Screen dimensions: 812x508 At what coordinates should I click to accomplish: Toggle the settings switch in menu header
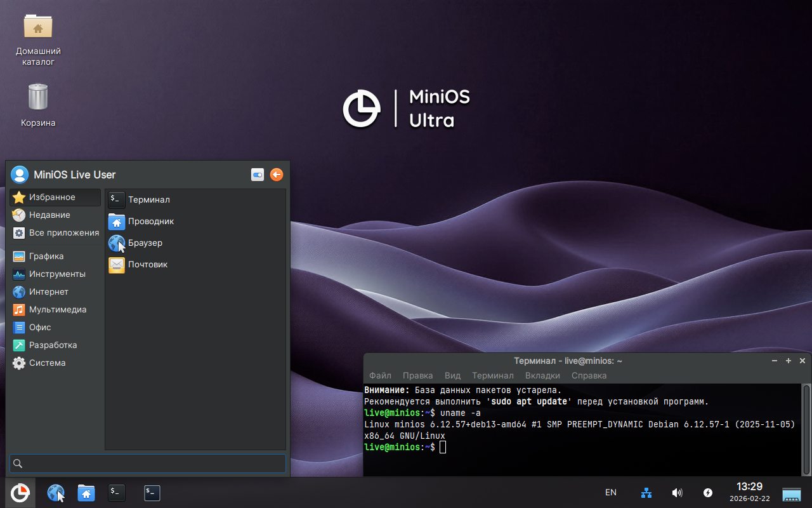[x=258, y=175]
